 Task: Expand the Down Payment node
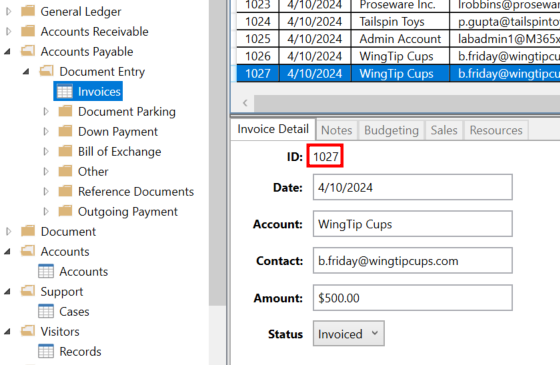pyautogui.click(x=46, y=131)
